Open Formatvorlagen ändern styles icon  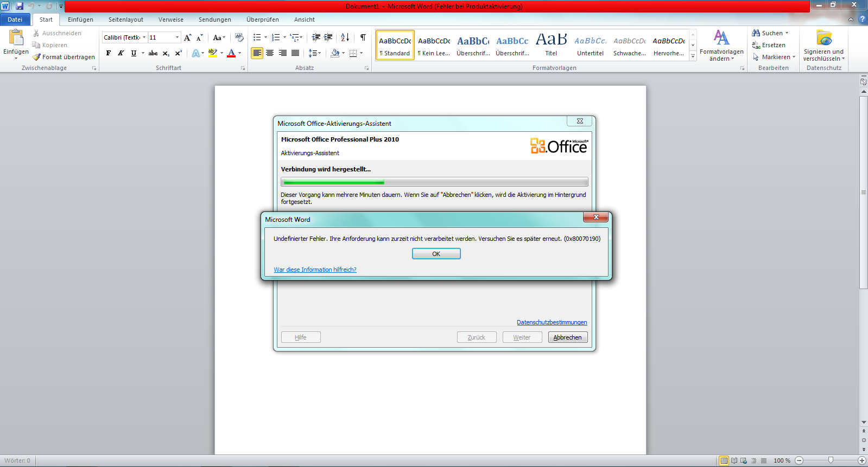coord(721,38)
